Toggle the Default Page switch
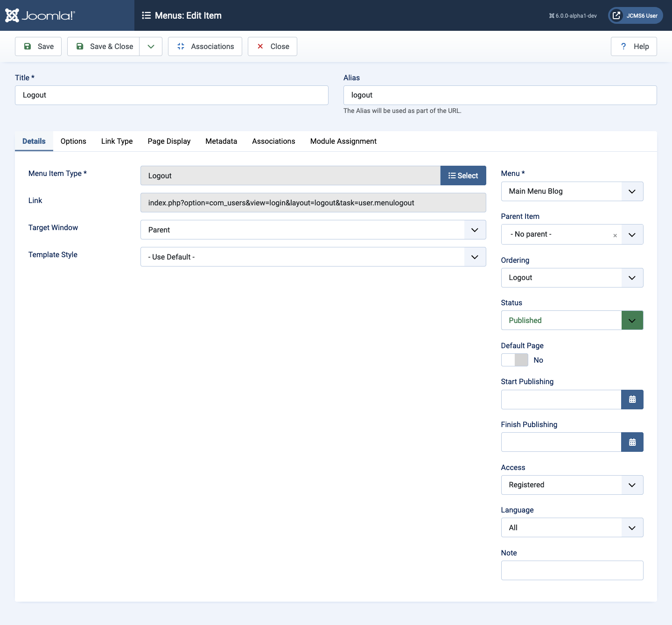This screenshot has height=625, width=672. point(514,360)
